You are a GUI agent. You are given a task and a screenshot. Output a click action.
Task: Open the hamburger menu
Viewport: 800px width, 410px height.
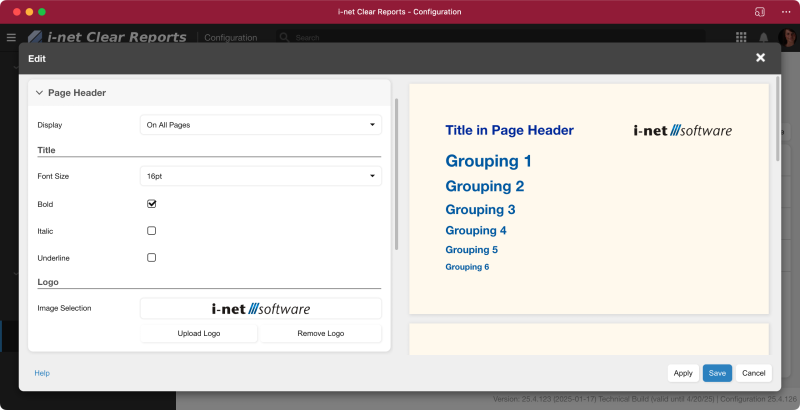(11, 38)
